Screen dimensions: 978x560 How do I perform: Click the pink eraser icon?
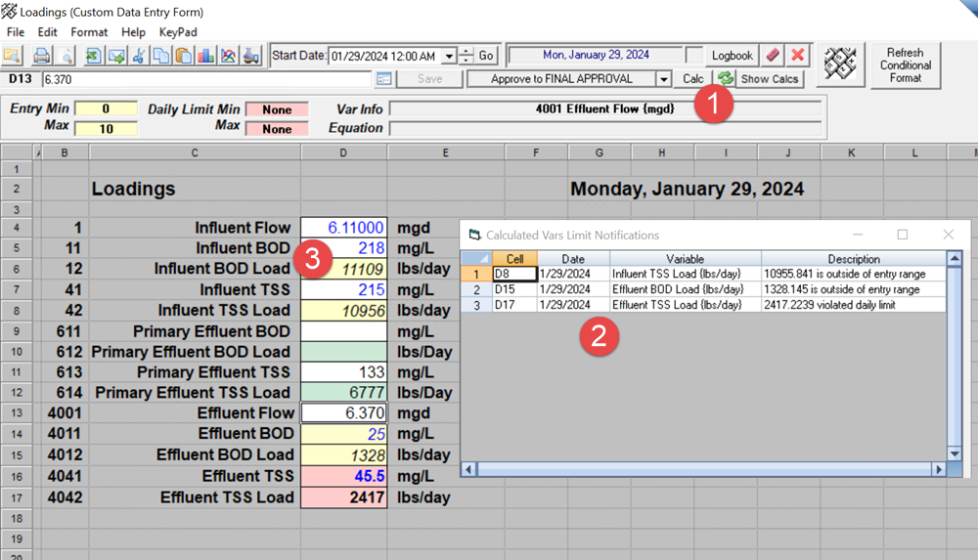click(773, 56)
